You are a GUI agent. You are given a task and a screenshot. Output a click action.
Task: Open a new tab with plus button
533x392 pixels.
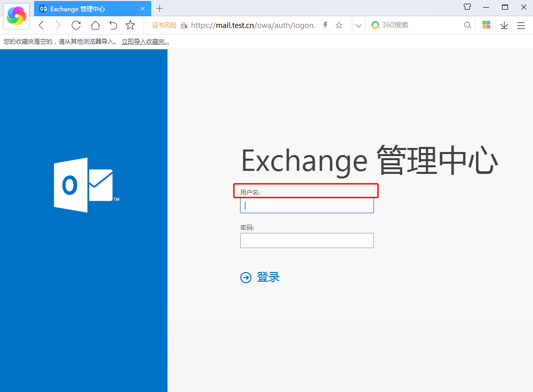[159, 9]
